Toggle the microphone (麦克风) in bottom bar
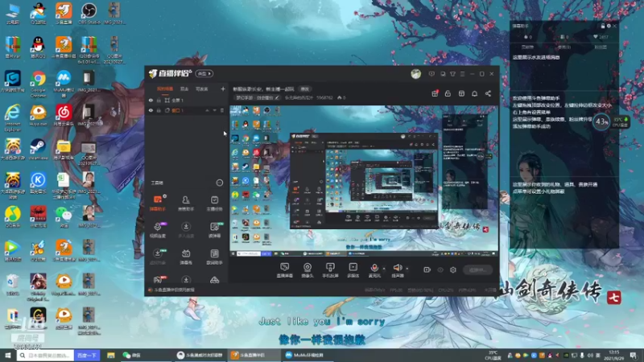The height and width of the screenshot is (362, 644). pos(374,270)
